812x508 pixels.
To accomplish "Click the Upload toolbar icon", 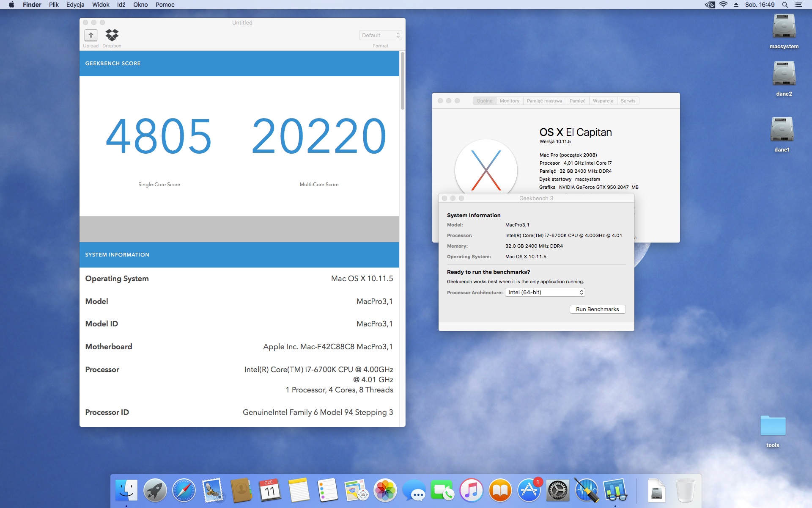I will click(x=91, y=36).
